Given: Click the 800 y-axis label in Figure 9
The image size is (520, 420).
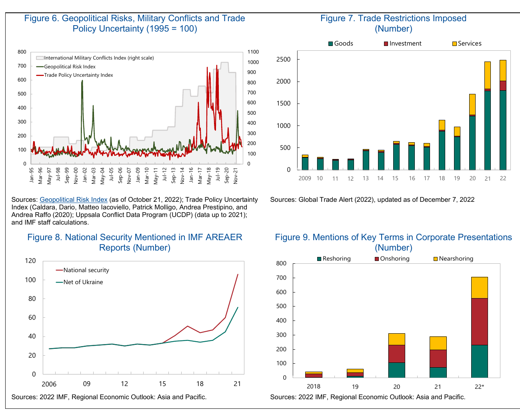Looking at the screenshot, I should [281, 263].
